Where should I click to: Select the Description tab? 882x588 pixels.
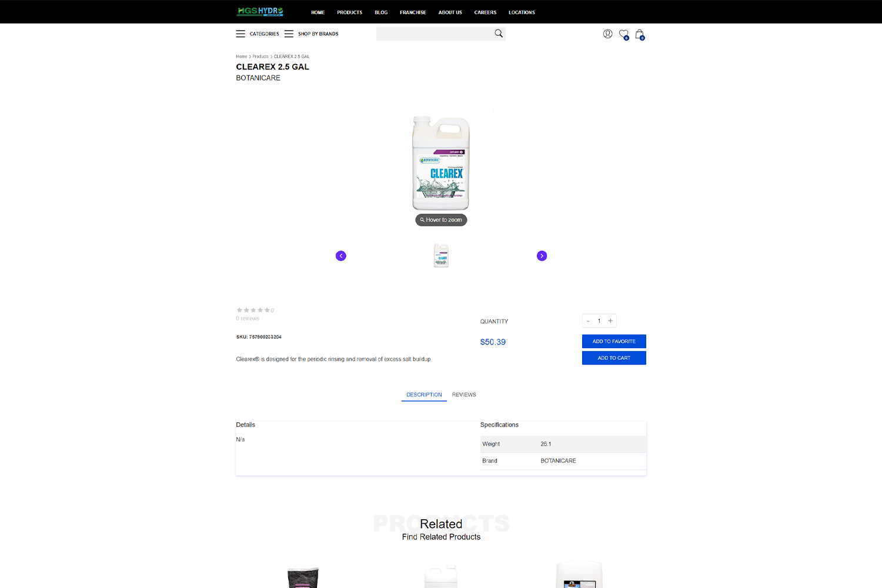click(x=424, y=395)
